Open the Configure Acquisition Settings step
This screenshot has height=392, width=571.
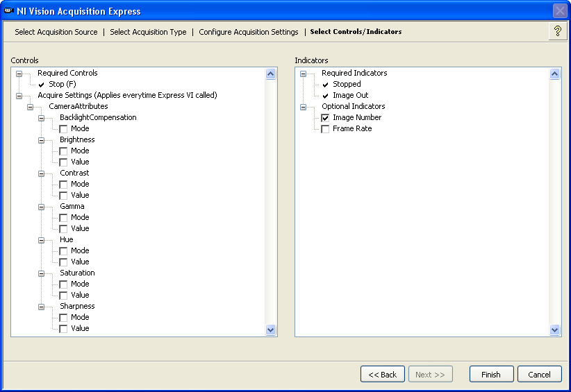coord(248,32)
